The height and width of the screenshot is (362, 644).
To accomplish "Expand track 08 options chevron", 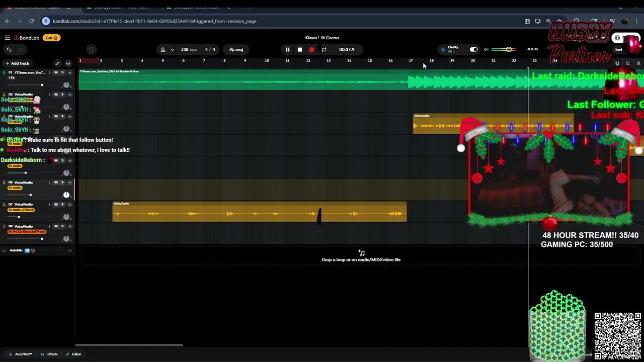I will 69,226.
